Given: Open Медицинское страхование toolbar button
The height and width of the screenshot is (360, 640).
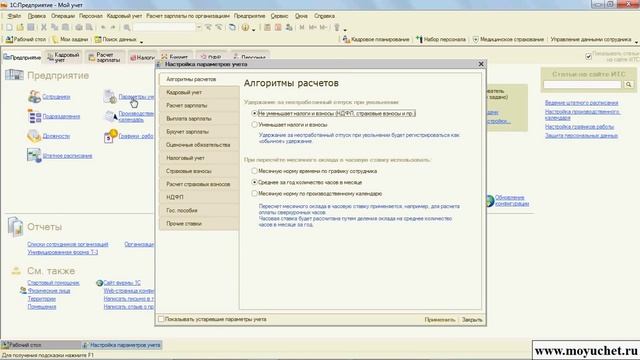Looking at the screenshot, I should pyautogui.click(x=508, y=40).
